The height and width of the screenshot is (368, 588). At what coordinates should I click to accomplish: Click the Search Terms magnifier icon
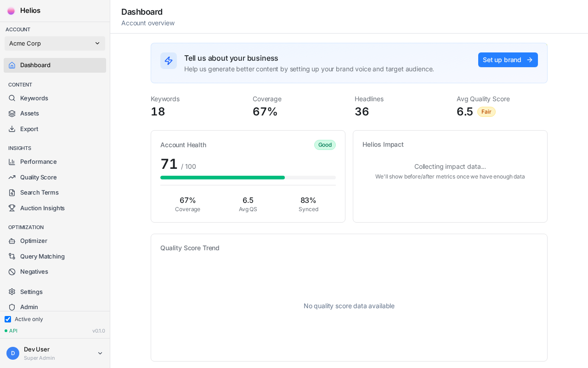tap(12, 192)
